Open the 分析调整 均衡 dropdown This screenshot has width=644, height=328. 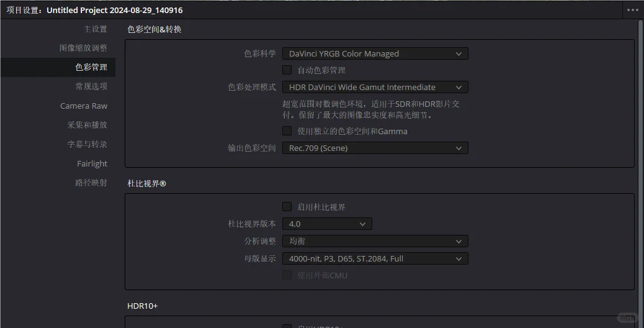coord(375,241)
